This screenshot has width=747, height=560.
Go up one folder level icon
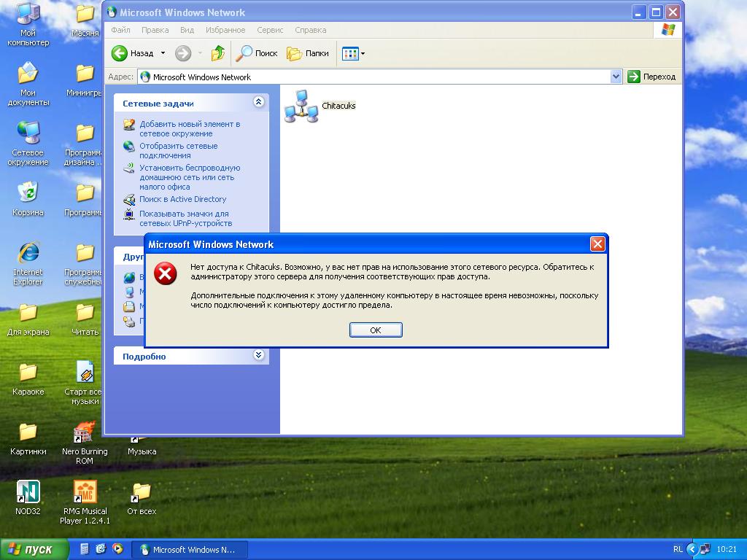(x=218, y=53)
